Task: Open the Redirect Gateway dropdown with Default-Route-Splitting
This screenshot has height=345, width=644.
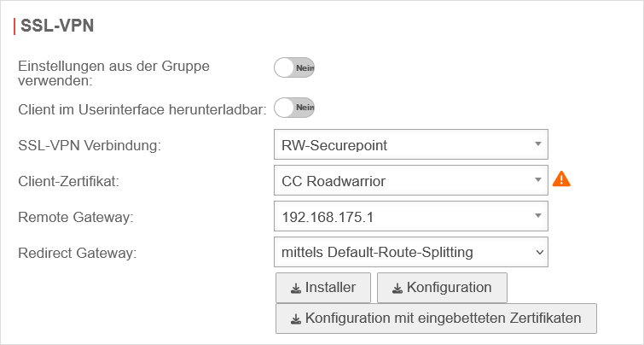Action: click(x=410, y=252)
